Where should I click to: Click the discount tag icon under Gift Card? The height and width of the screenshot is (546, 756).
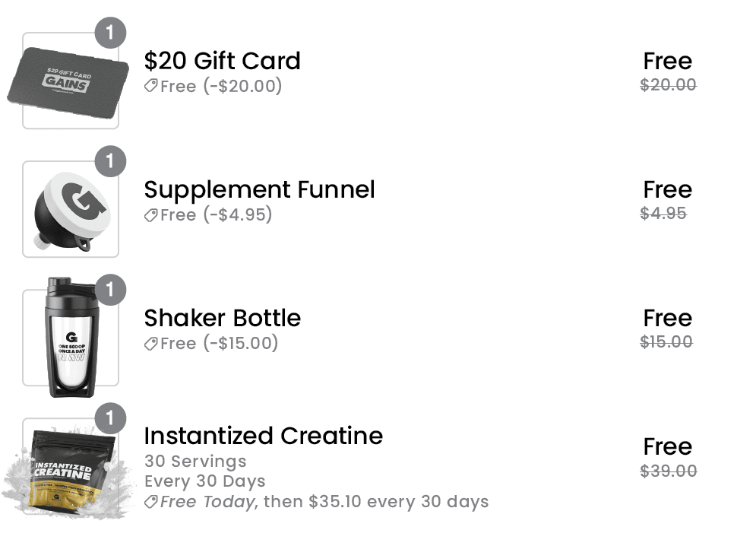pyautogui.click(x=151, y=86)
